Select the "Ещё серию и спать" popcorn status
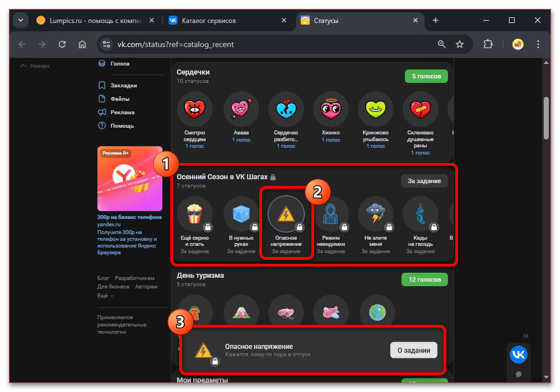The image size is (560, 392). coord(195,214)
